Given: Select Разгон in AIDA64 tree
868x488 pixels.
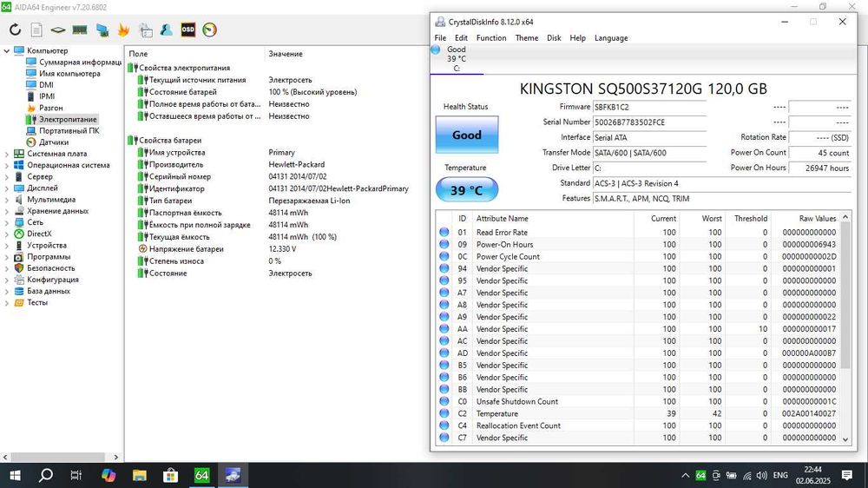Looking at the screenshot, I should click(x=50, y=108).
